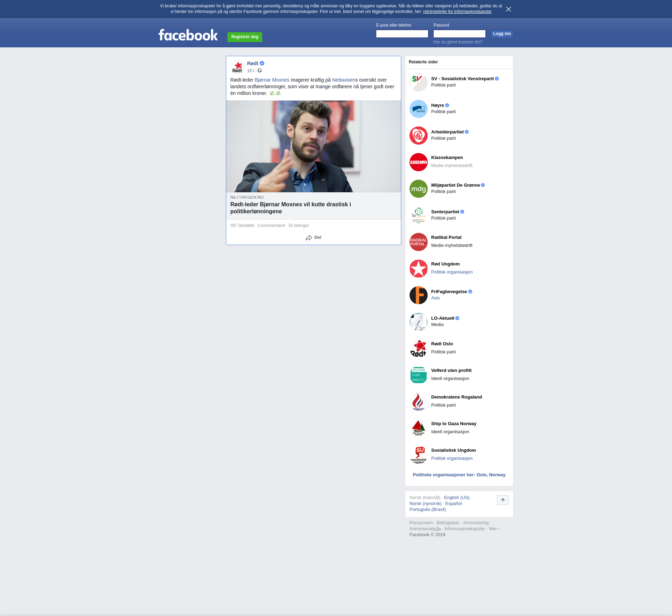672x616 pixels.
Task: Focus the Passord input field
Action: click(460, 34)
